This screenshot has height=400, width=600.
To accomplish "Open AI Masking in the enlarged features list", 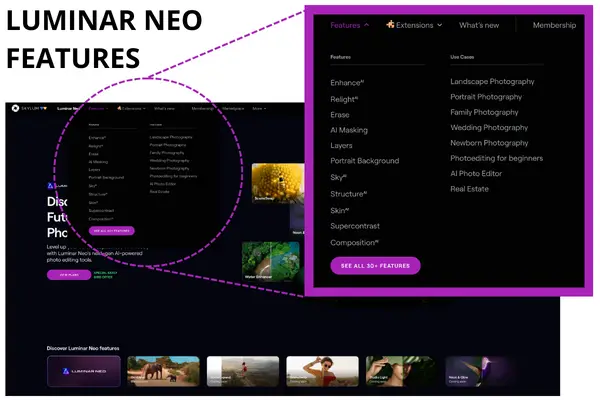I will (x=349, y=130).
